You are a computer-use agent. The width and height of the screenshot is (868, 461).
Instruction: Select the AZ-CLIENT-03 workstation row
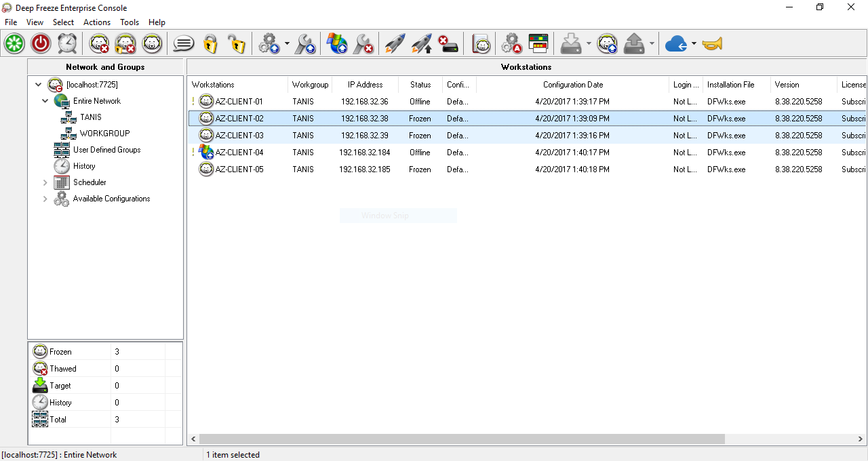(x=528, y=136)
